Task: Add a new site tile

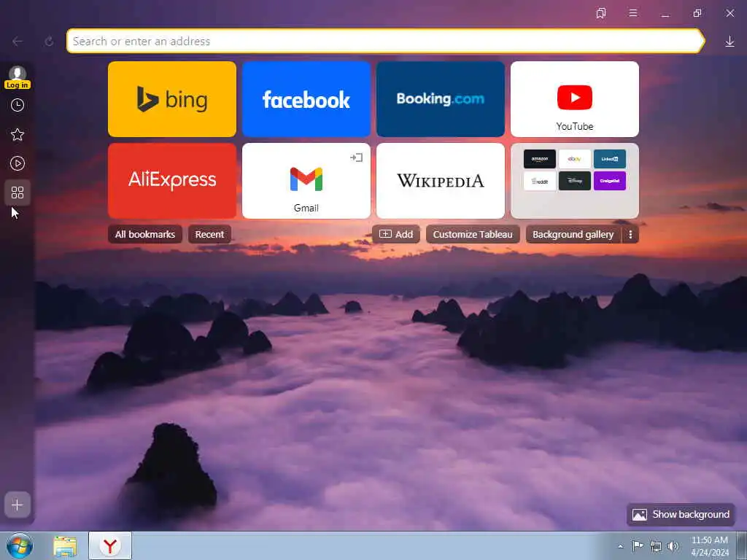Action: point(396,234)
